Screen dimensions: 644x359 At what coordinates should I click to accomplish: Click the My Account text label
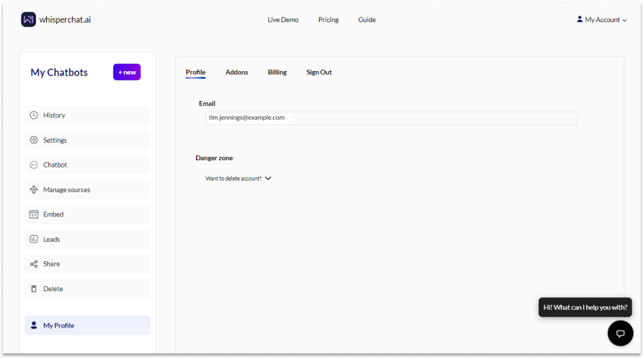pos(602,20)
